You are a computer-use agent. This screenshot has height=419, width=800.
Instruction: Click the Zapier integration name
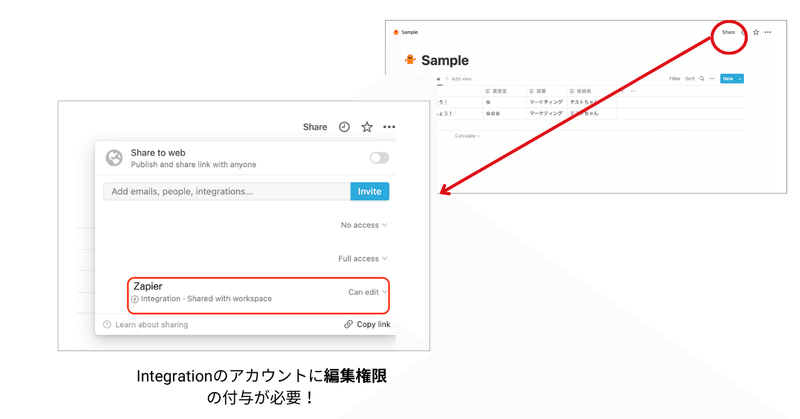pos(148,286)
